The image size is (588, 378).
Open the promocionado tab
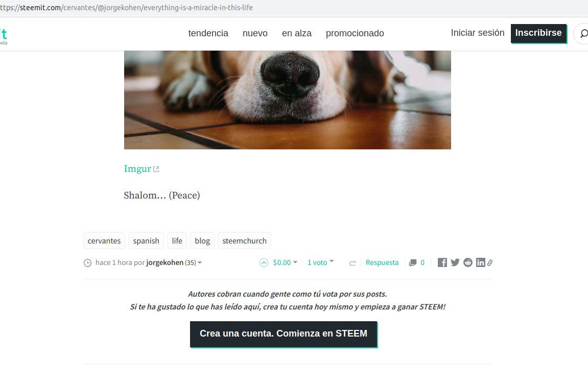coord(355,33)
